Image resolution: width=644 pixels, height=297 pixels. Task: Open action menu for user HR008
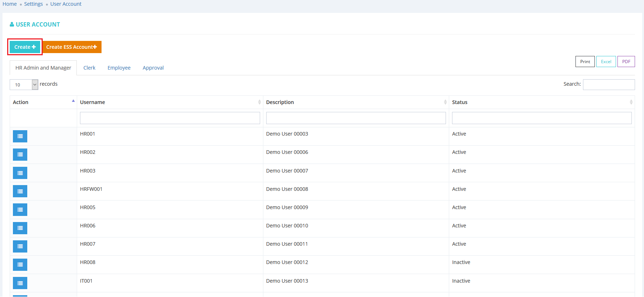click(20, 265)
